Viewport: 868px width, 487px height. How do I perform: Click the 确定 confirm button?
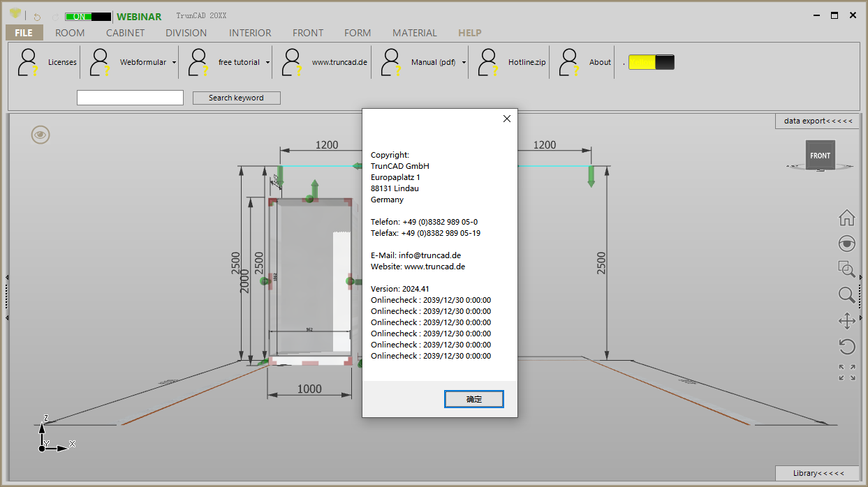coord(474,399)
